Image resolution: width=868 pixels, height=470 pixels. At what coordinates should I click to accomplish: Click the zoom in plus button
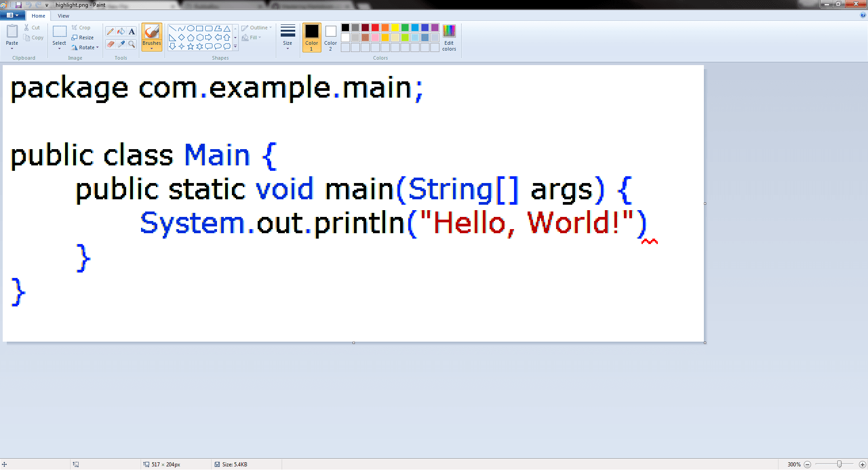point(862,464)
